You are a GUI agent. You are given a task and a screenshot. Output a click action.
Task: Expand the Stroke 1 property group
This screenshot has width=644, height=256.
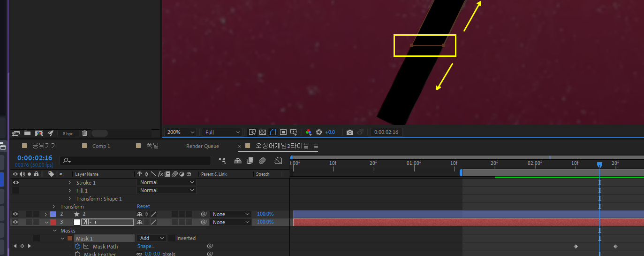coord(70,182)
